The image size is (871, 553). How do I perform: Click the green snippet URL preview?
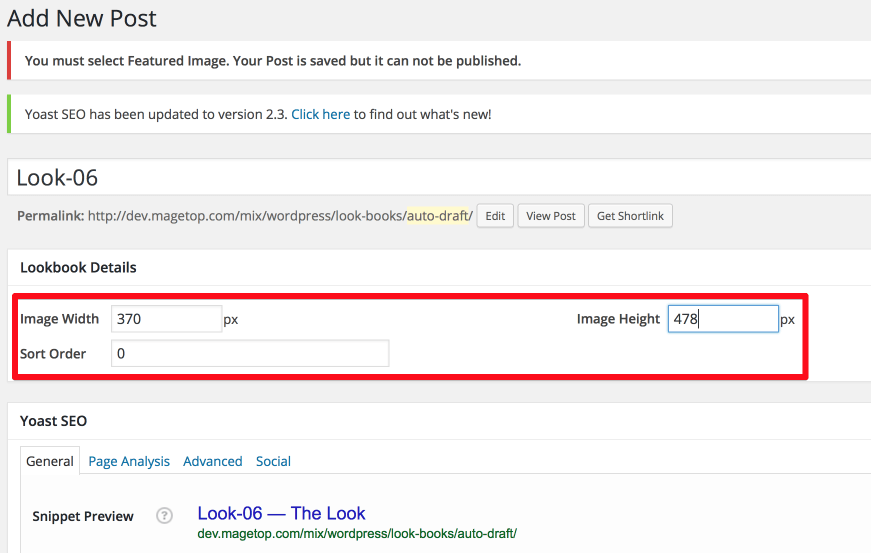(357, 534)
